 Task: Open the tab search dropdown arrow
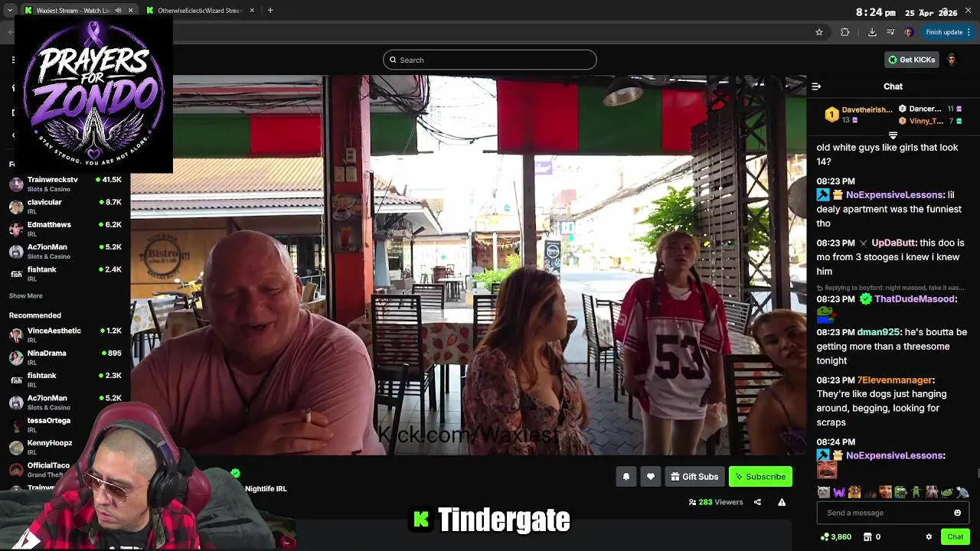point(9,11)
